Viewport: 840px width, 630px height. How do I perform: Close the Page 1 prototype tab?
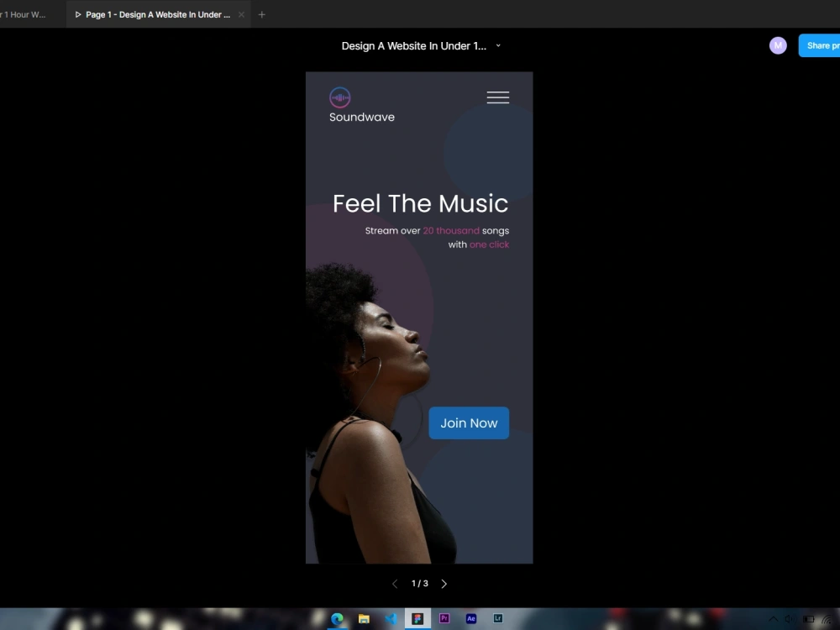pyautogui.click(x=241, y=14)
